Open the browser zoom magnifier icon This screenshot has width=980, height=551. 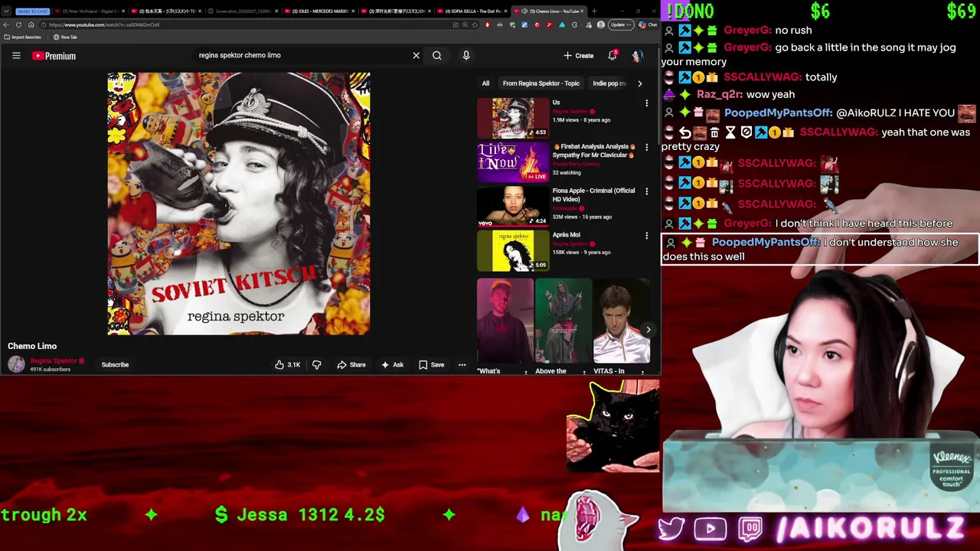[465, 24]
